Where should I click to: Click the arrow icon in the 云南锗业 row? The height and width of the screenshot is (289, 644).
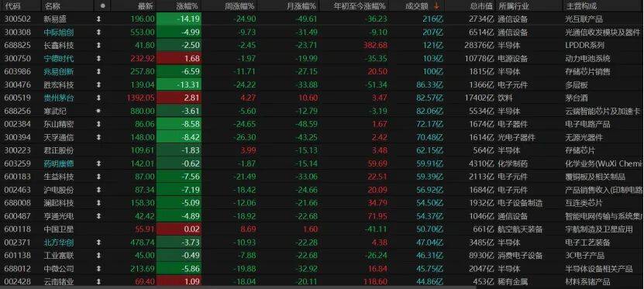point(98,281)
